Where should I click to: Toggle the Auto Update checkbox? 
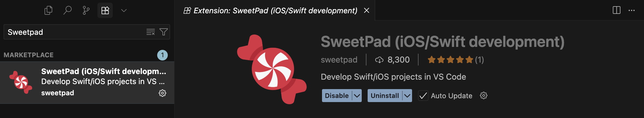423,96
